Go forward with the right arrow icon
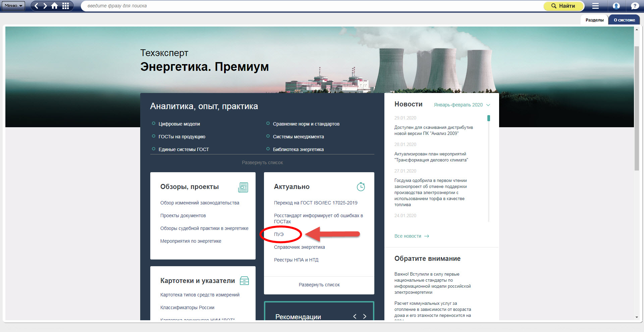 point(45,6)
